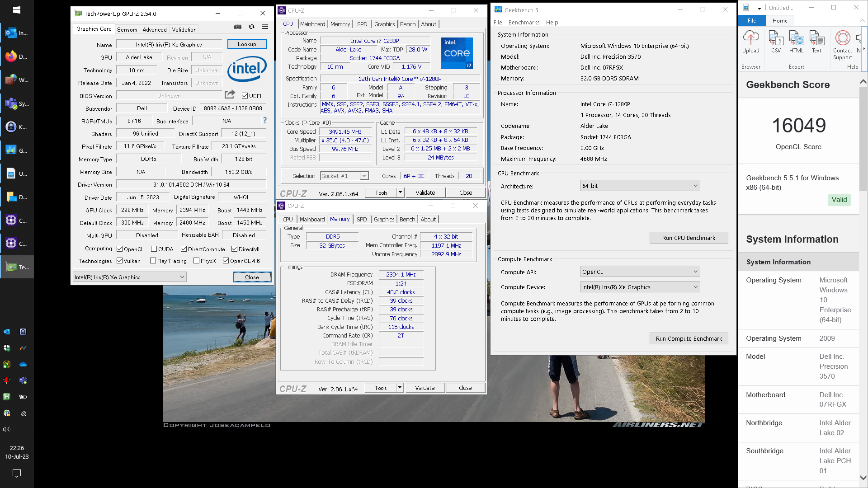
Task: Click the volume speaker tray icon
Action: coord(7,429)
